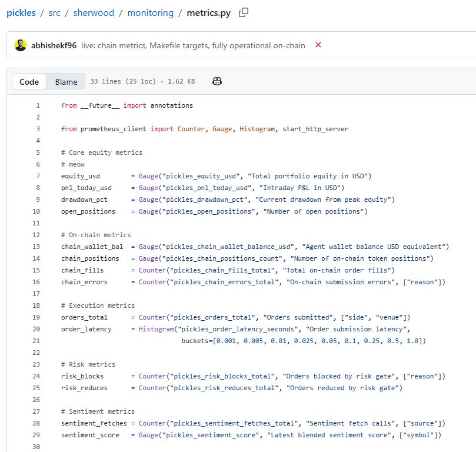Open the pickles repository breadcrumb
The height and width of the screenshot is (452, 476).
(x=21, y=13)
